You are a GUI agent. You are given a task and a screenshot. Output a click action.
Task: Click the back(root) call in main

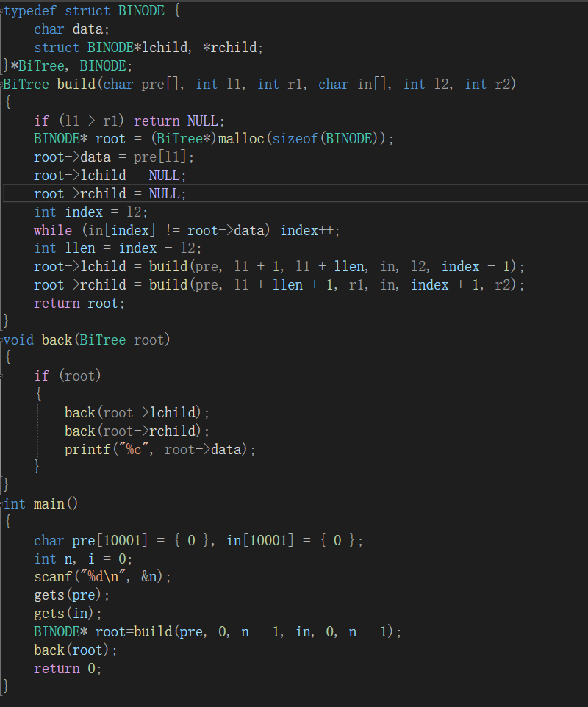[x=75, y=650]
